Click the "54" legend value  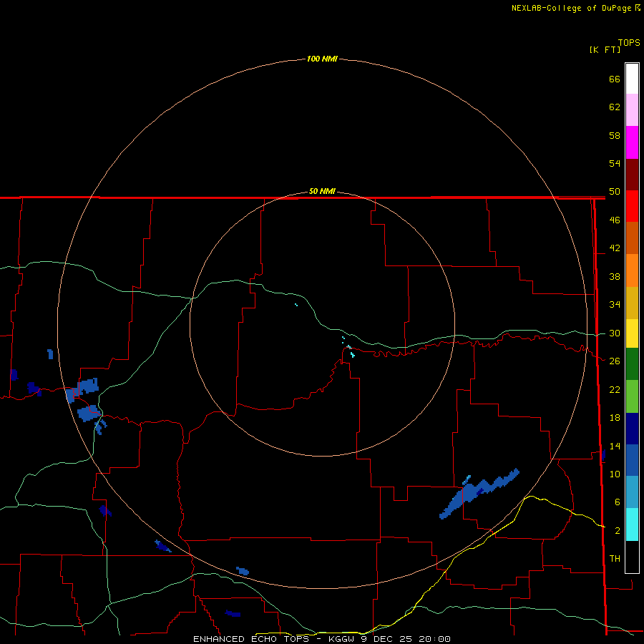coord(615,163)
